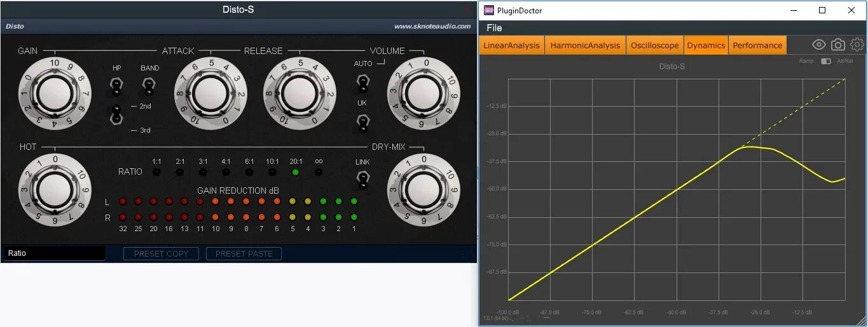Flip the LINK toggle switch
The image size is (868, 327).
point(362,181)
